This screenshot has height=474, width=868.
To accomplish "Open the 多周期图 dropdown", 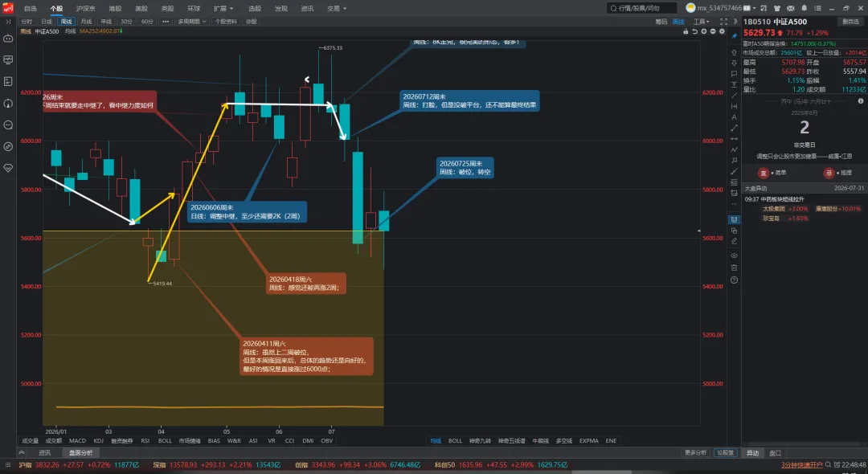I will pyautogui.click(x=191, y=22).
